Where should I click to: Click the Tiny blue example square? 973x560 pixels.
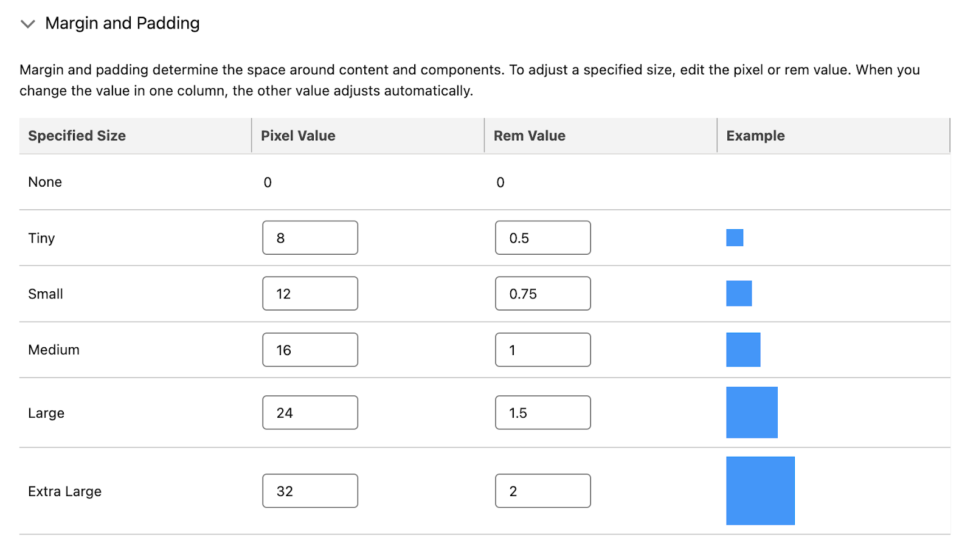click(735, 238)
